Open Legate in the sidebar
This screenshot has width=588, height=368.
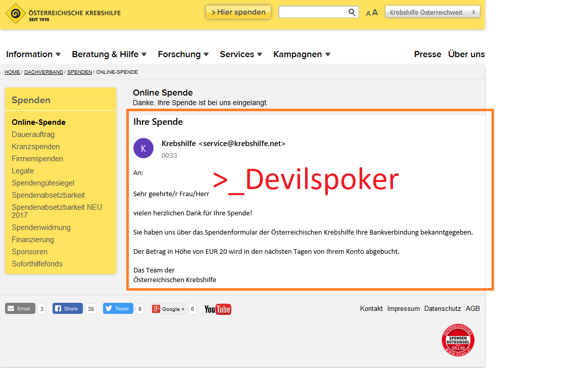[23, 171]
